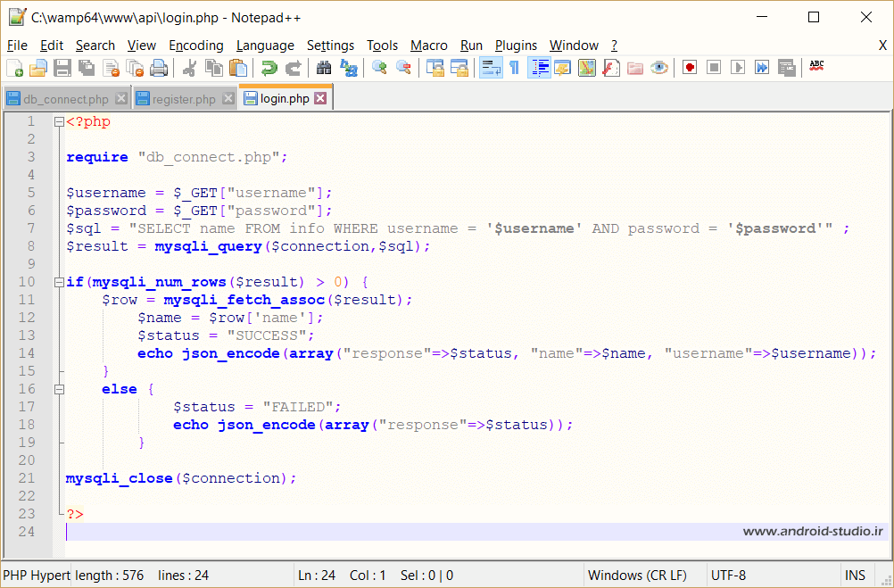The height and width of the screenshot is (588, 894).
Task: Click the macro Playback icon
Action: [738, 68]
